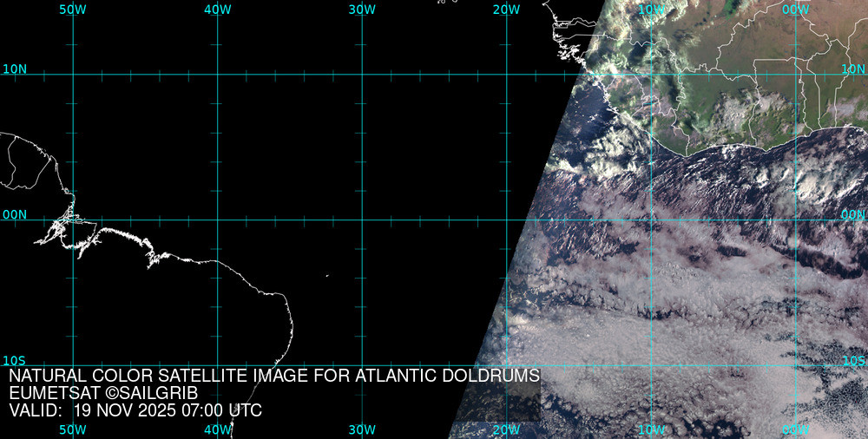Click the VALID 19 NOV 2025 timestamp
This screenshot has height=439, width=868.
[135, 410]
